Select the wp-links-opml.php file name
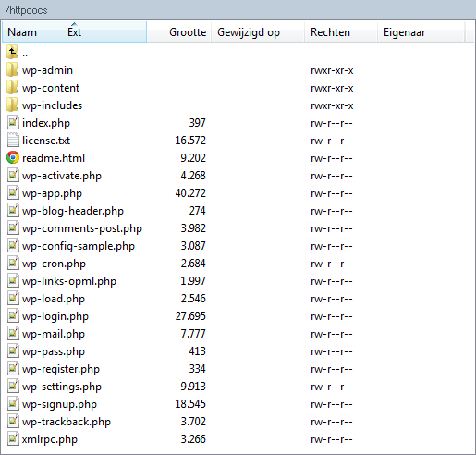The width and height of the screenshot is (476, 455). [69, 281]
